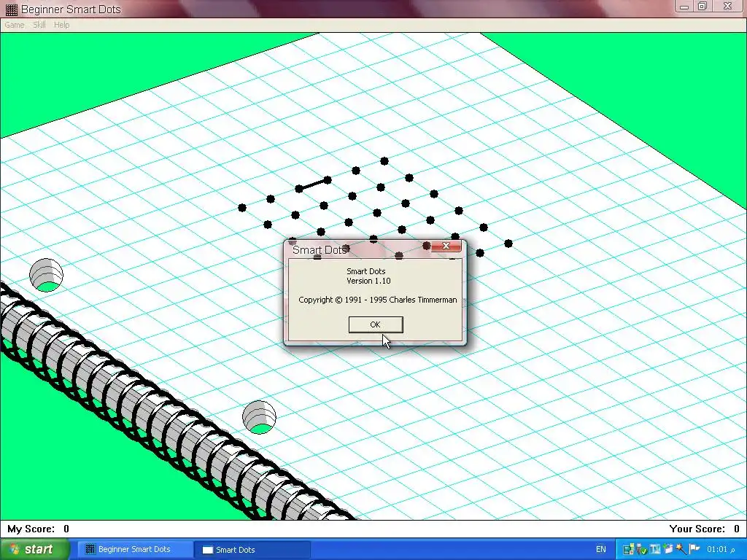Close the Smart Dots about dialog

coord(446,246)
